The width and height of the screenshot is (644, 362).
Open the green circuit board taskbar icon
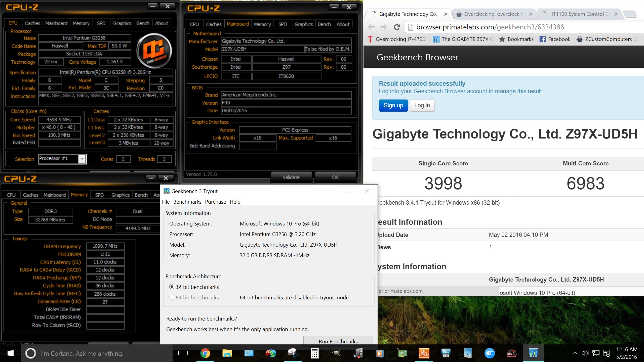(x=402, y=353)
